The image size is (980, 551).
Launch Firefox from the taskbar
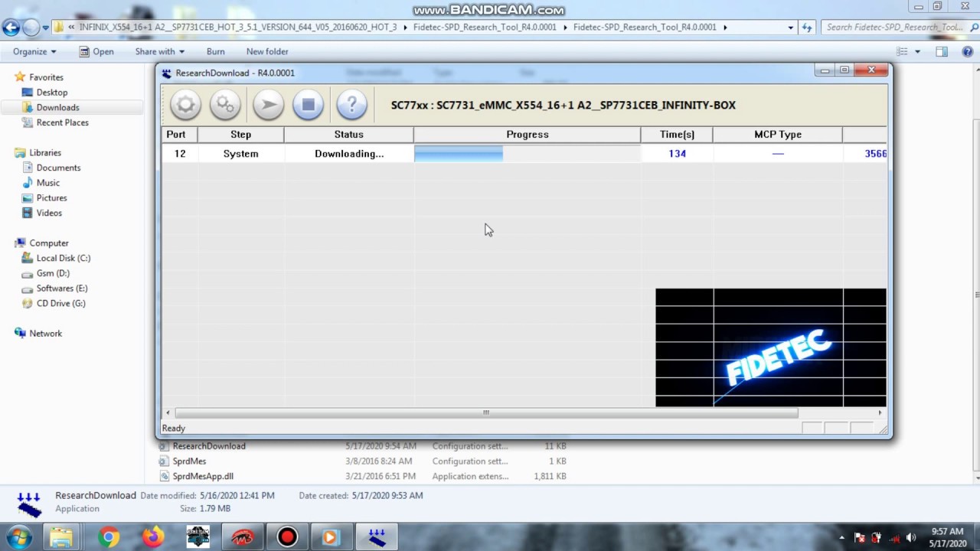153,537
